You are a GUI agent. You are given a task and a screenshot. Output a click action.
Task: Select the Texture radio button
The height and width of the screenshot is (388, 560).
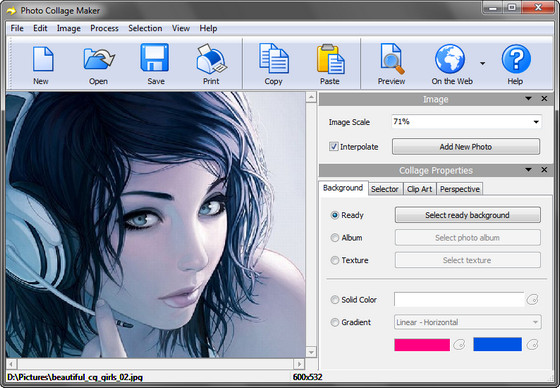pyautogui.click(x=335, y=260)
